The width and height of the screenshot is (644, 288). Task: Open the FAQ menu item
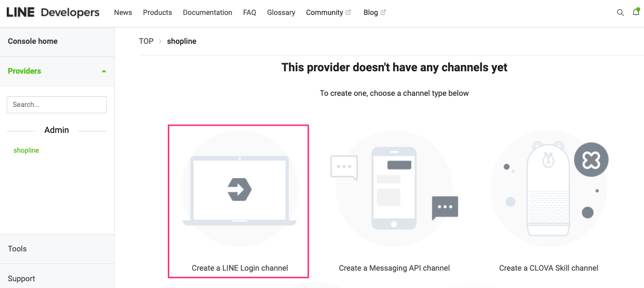[x=249, y=13]
